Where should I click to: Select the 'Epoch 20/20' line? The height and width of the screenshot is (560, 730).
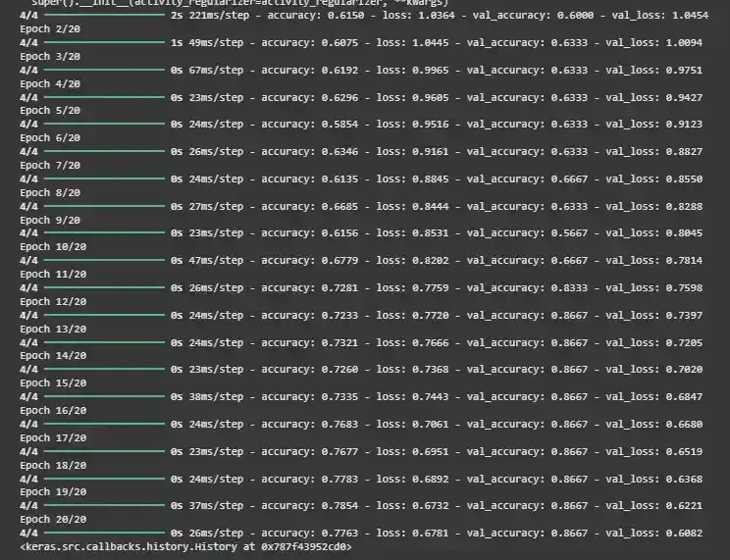click(53, 520)
